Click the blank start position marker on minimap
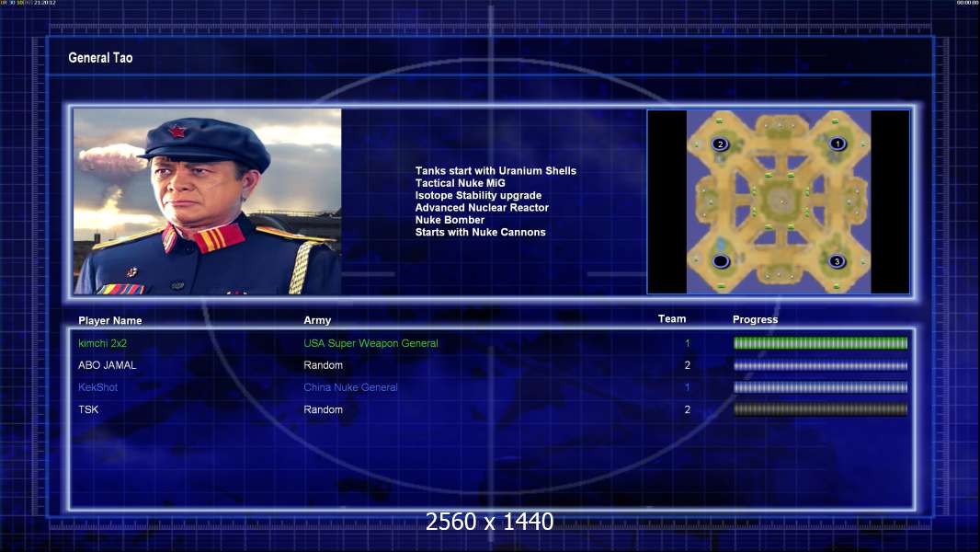980x552 pixels. pos(721,260)
